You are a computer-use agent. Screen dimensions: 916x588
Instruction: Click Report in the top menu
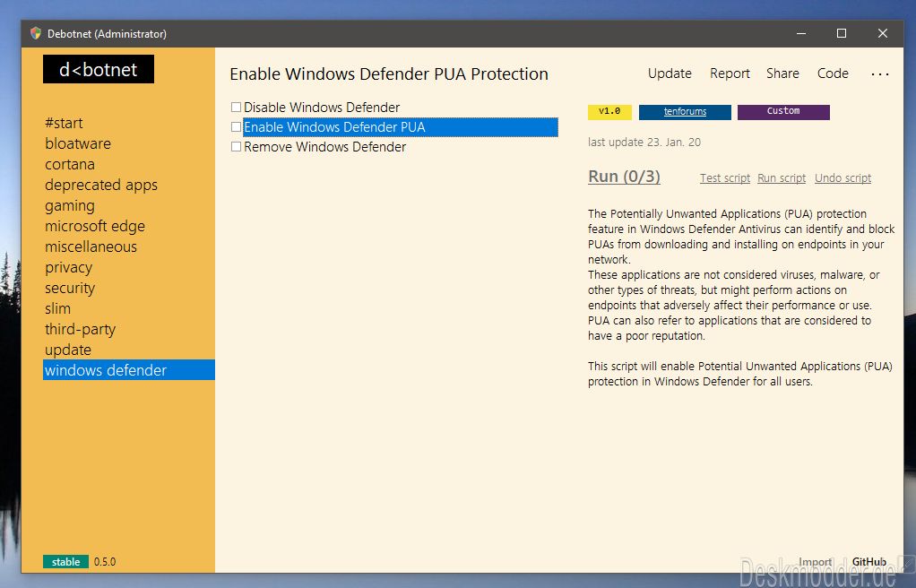pos(730,73)
